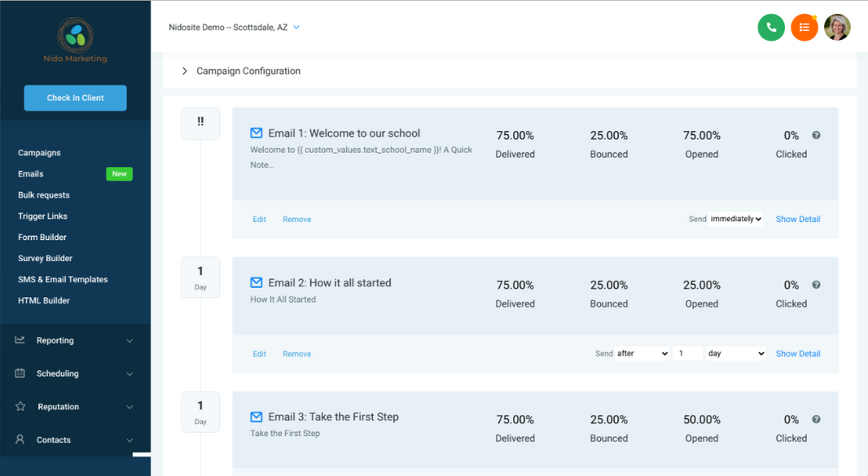Click the green phone call icon

pos(771,28)
